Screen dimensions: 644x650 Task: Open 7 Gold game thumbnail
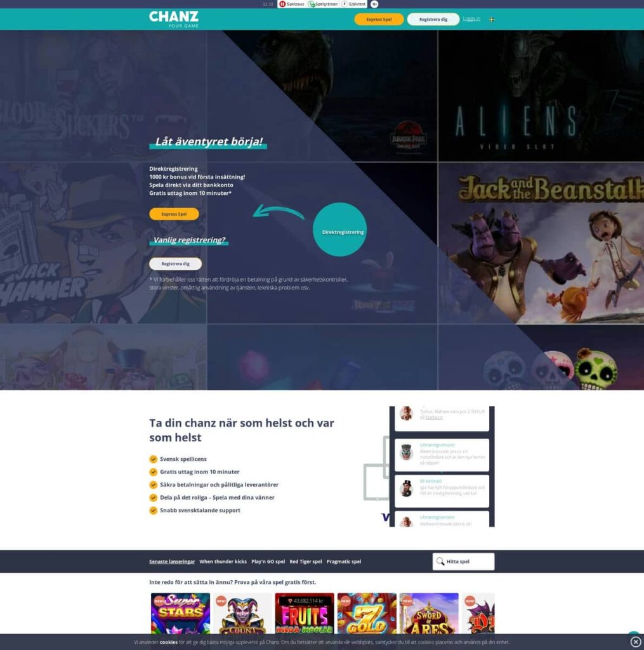(x=367, y=613)
